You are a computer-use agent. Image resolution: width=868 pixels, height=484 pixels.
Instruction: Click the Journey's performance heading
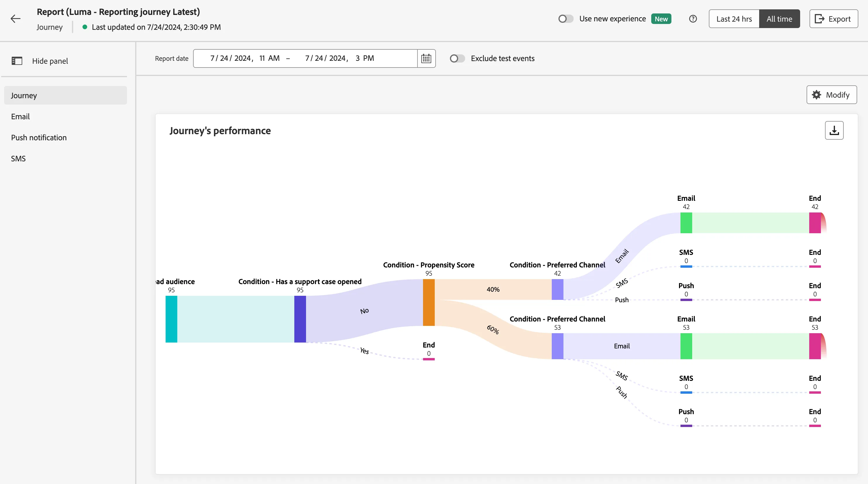coord(220,131)
